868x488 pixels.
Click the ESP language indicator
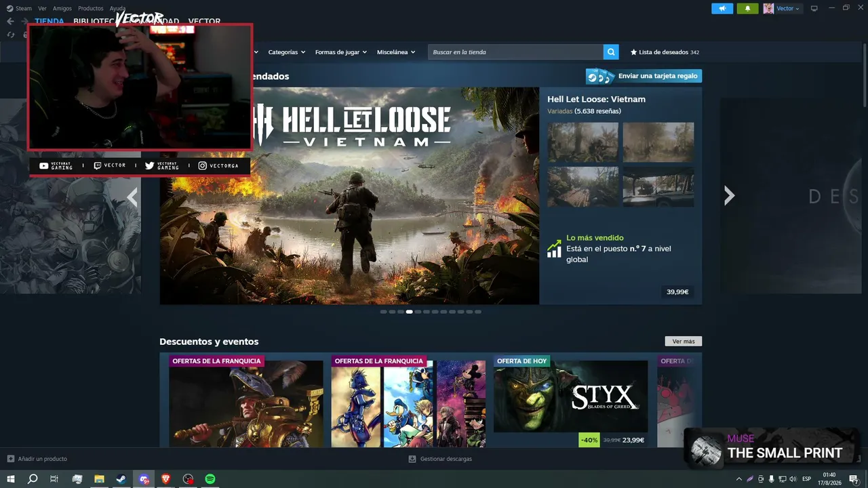click(x=807, y=479)
